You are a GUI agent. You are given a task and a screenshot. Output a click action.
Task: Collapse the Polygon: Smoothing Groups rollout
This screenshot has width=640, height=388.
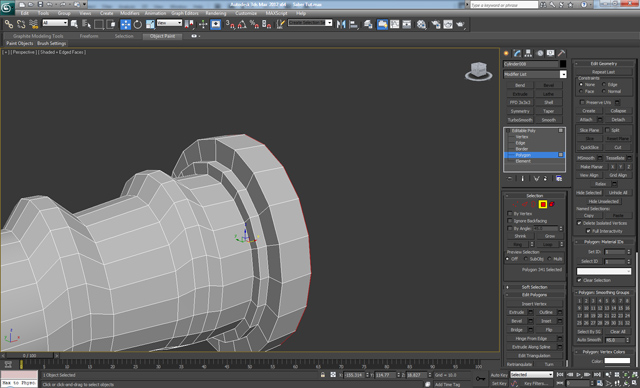(604, 293)
